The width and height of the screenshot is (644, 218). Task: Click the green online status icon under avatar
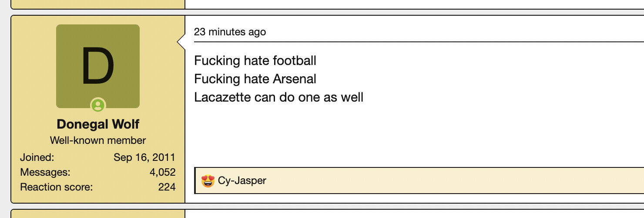[x=98, y=105]
